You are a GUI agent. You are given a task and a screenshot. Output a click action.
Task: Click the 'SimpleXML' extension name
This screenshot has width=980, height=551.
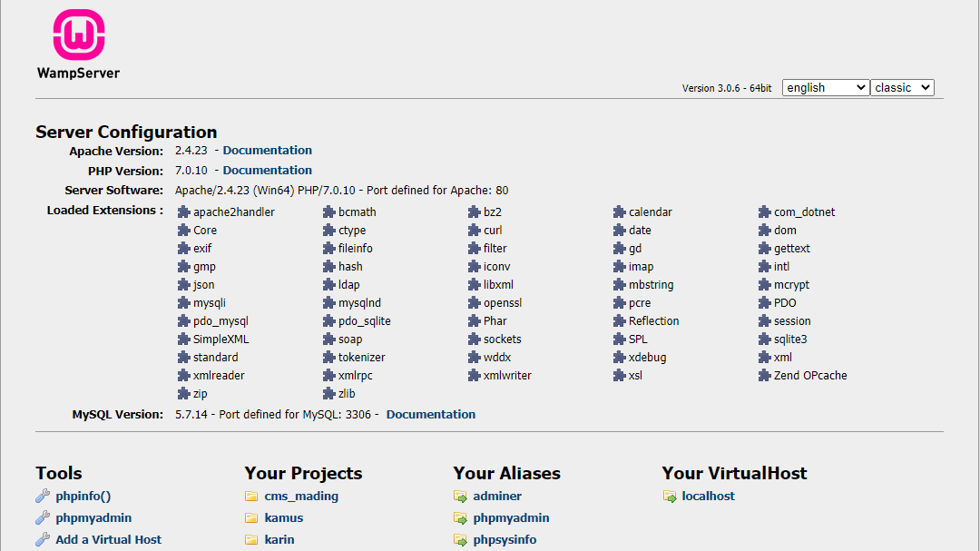tap(220, 339)
